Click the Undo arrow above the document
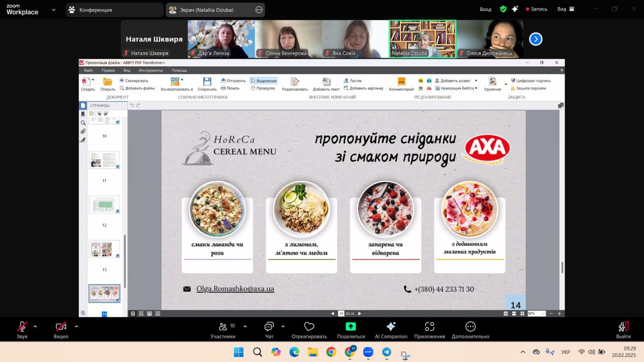This screenshot has height=362, width=644. click(132, 105)
